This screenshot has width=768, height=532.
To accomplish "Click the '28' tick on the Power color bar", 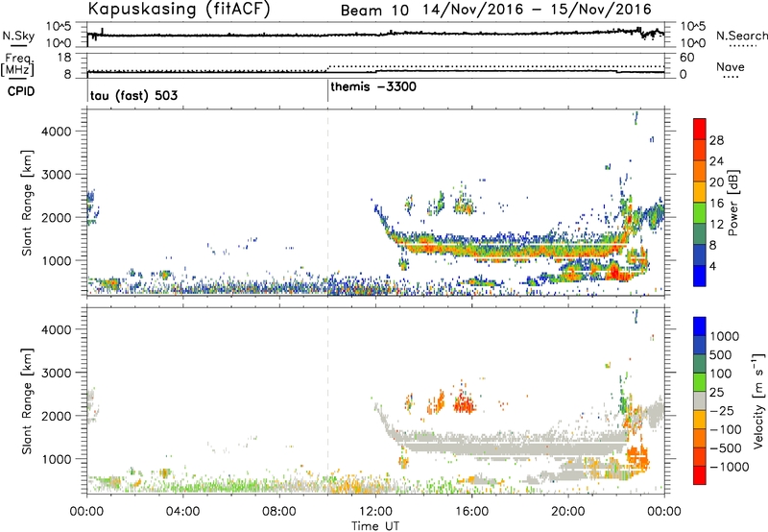I will click(716, 140).
